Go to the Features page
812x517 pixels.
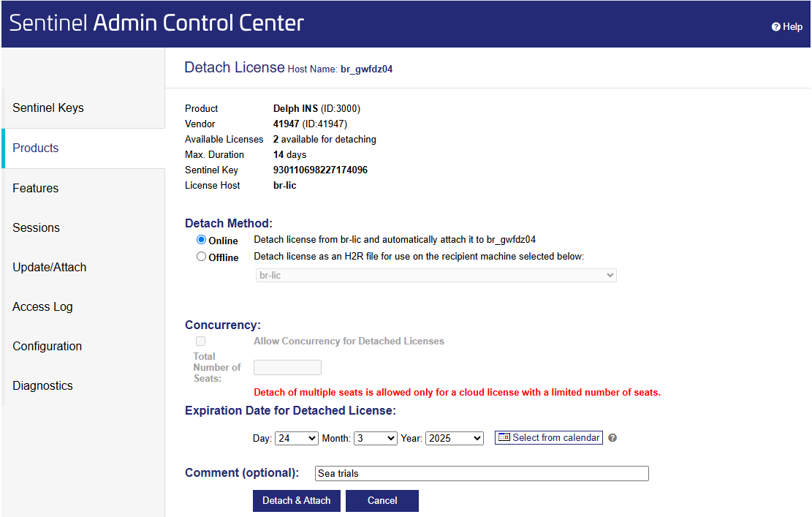(36, 189)
